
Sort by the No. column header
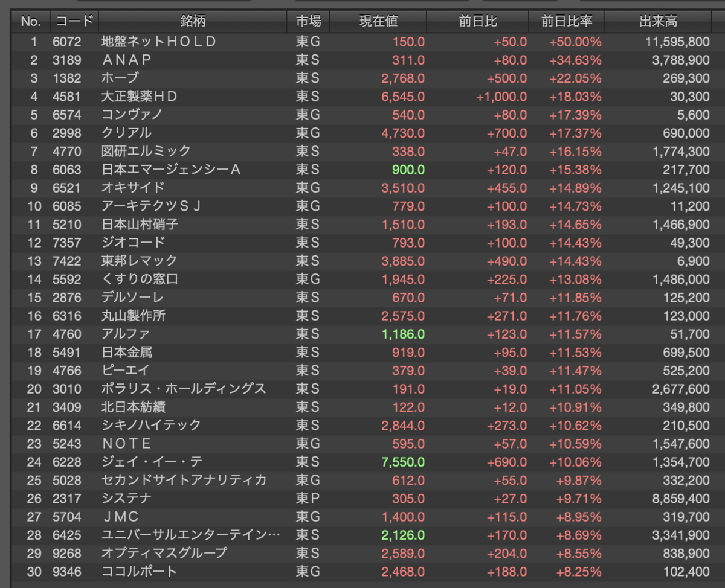(31, 22)
